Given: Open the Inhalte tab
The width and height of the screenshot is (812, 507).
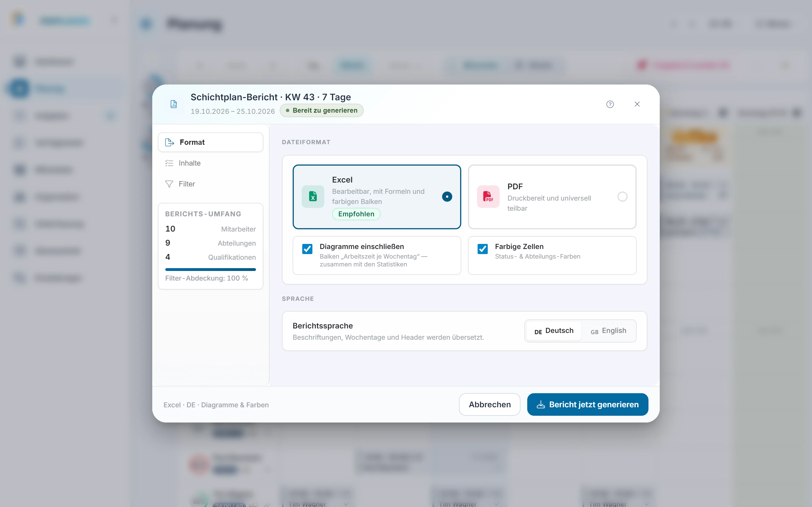Looking at the screenshot, I should (211, 163).
